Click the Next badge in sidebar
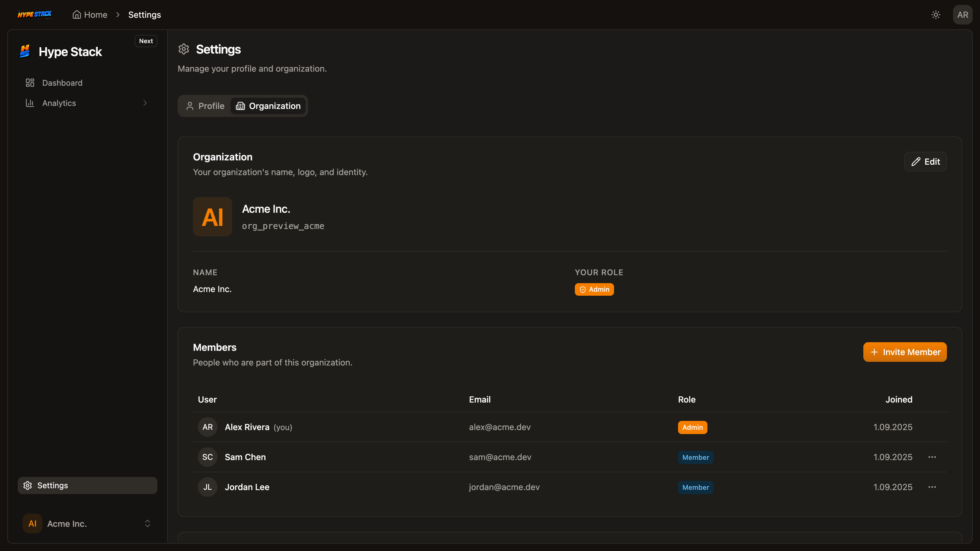The image size is (980, 551). tap(146, 41)
